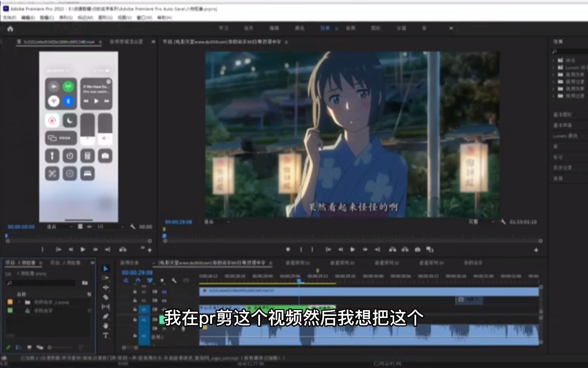Open Timeline display settings wrench
The height and width of the screenshot is (368, 588).
[x=174, y=280]
